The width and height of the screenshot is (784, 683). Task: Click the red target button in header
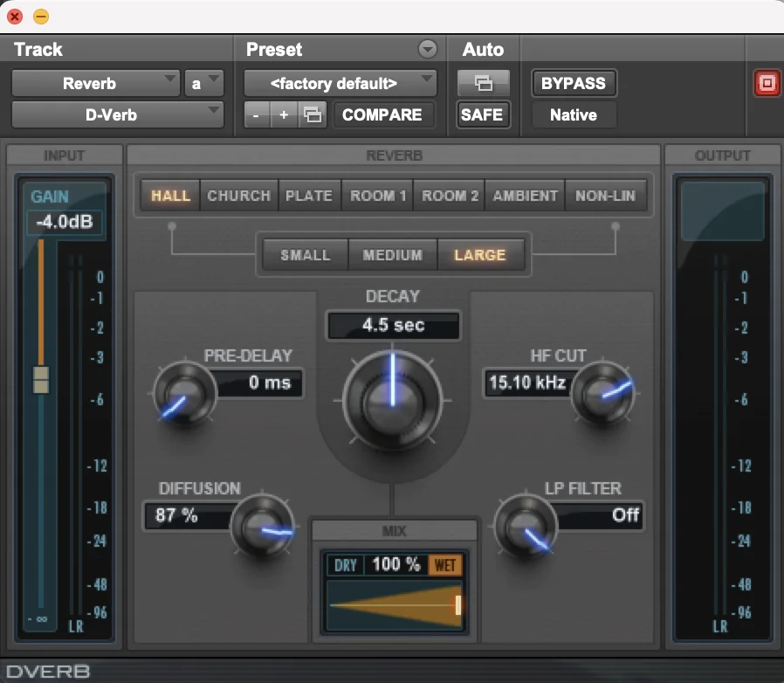[766, 84]
